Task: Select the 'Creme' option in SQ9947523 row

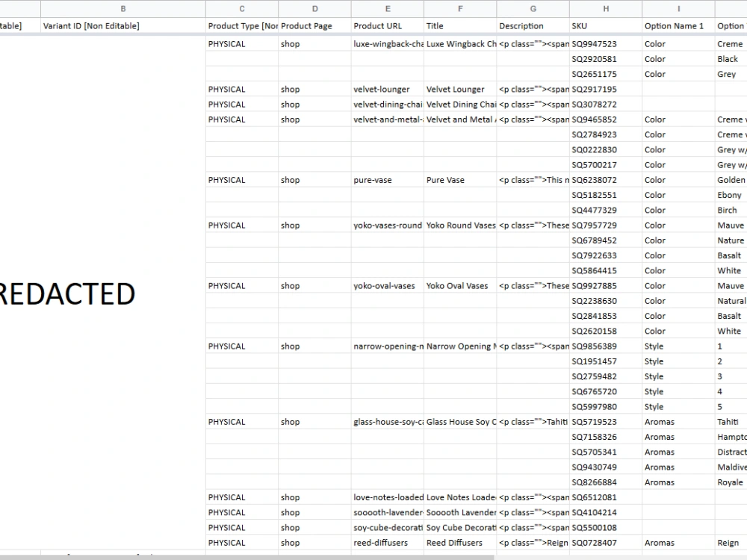Action: pos(731,44)
